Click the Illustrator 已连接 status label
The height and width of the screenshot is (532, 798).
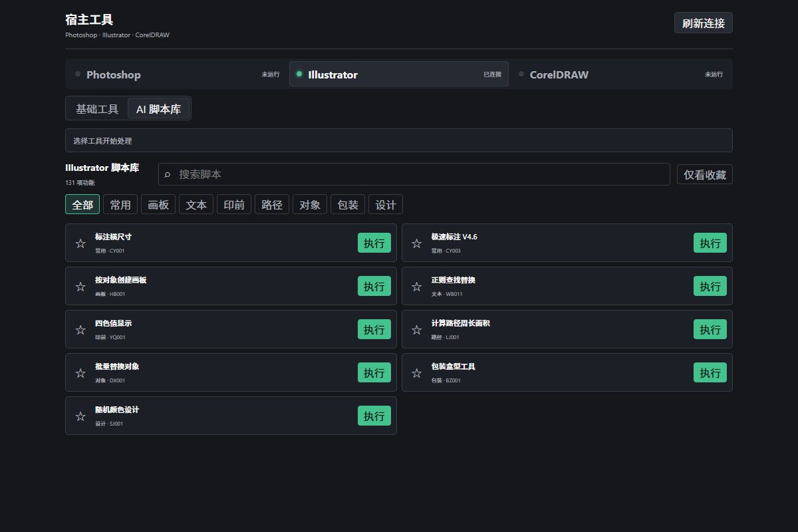pyautogui.click(x=492, y=74)
